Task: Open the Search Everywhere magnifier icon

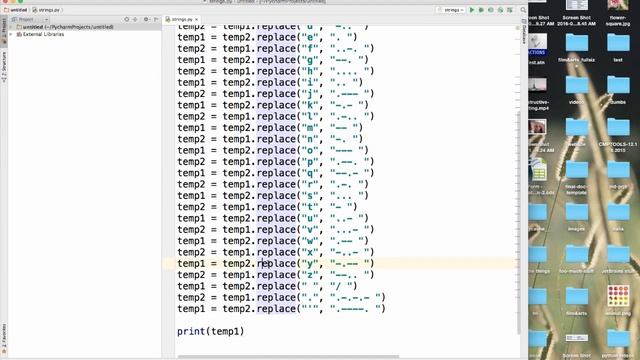Action: tap(523, 10)
